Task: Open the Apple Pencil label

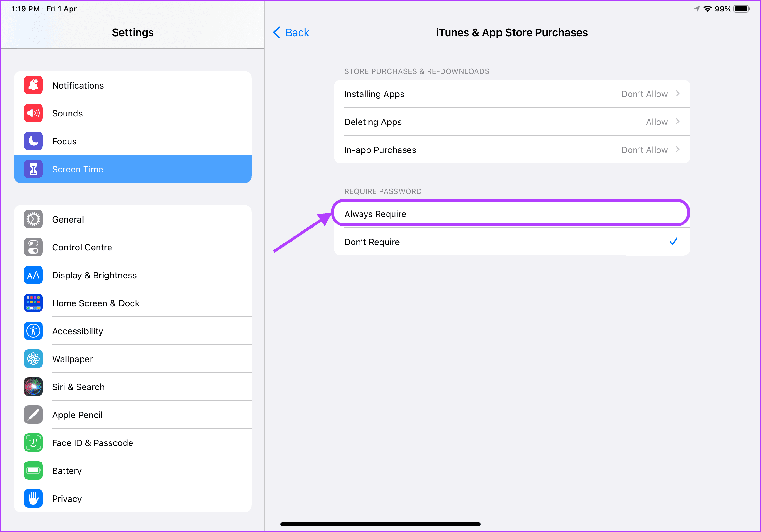Action: [x=77, y=415]
